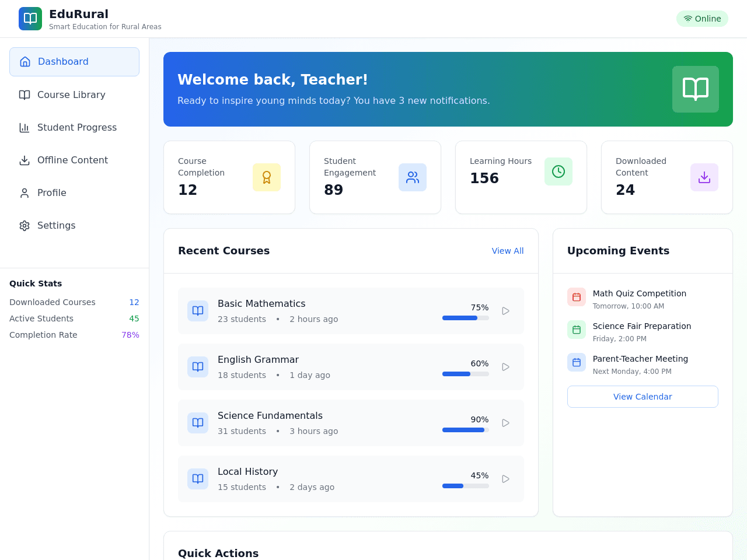Click the EduRural title text
Viewport: 747px width, 560px height.
point(79,14)
